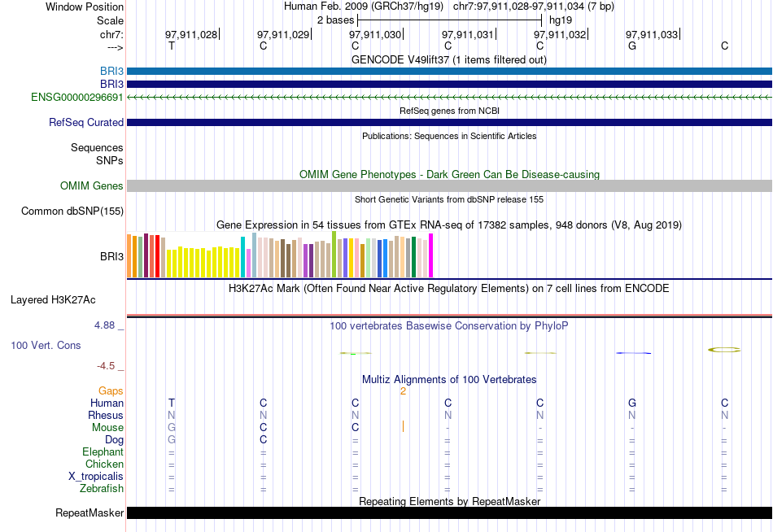Open Multiz Alignments of 100 Vertebrates title
773x532 pixels.
pos(449,379)
